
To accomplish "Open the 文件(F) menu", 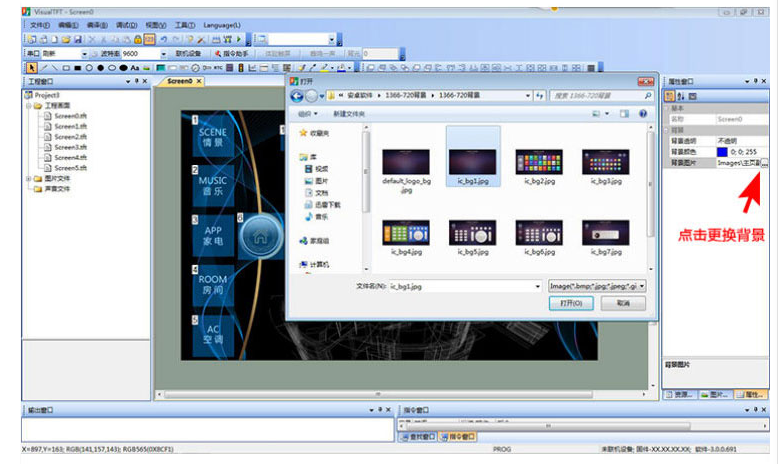I will point(40,25).
